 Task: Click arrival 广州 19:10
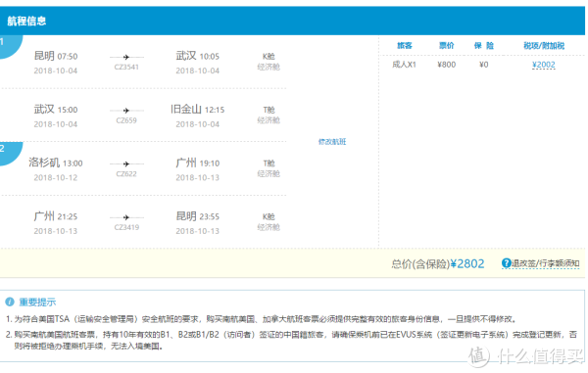point(197,163)
